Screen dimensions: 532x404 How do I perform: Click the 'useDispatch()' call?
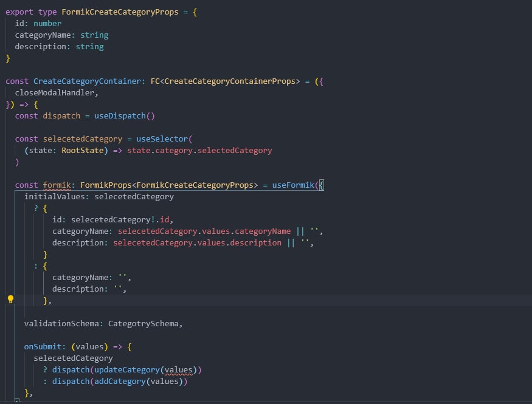coord(125,116)
